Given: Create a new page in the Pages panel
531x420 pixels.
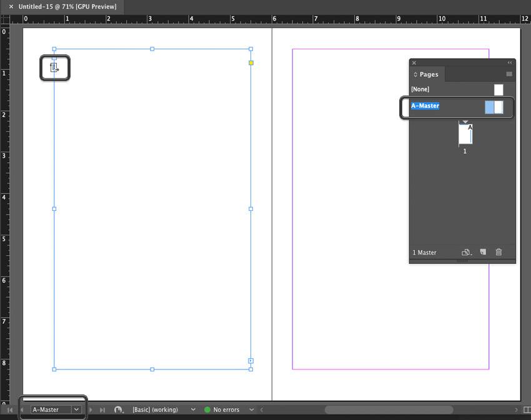Looking at the screenshot, I should [x=482, y=252].
